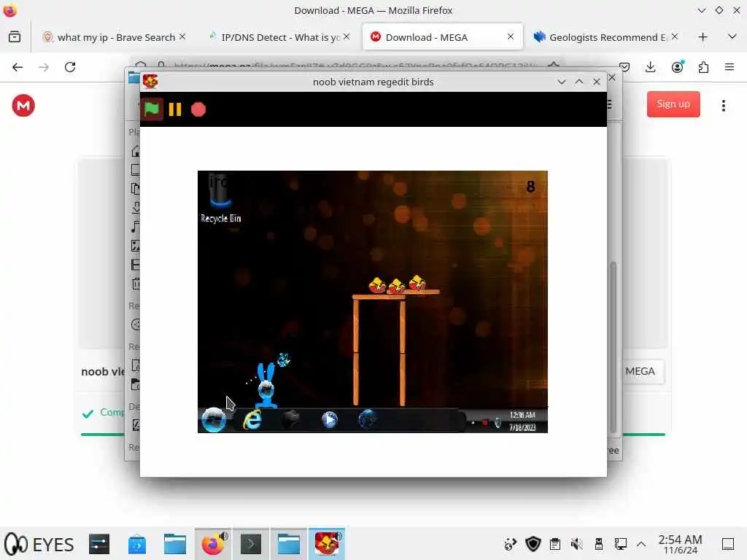747x560 pixels.
Task: Open Firefox extensions puzzle icon
Action: tap(703, 67)
